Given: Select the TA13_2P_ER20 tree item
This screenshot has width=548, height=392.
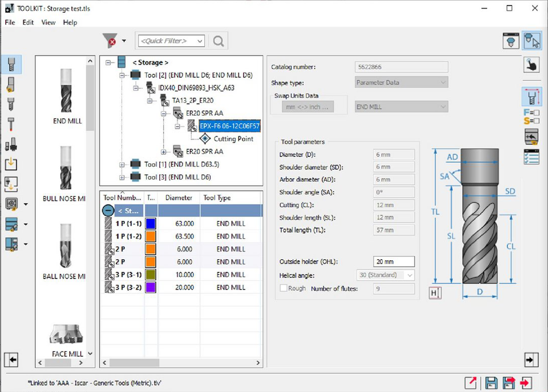Looking at the screenshot, I should coord(192,101).
